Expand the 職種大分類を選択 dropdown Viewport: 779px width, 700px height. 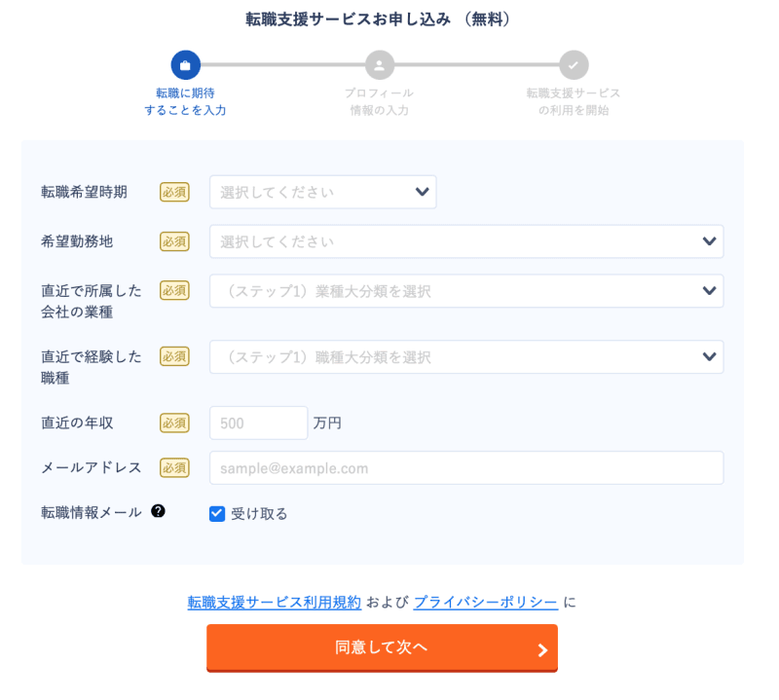point(465,356)
